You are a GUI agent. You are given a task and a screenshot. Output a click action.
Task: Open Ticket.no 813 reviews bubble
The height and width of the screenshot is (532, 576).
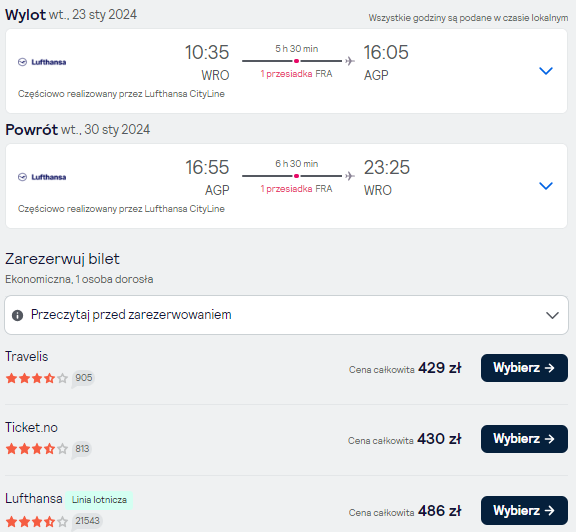pos(82,449)
